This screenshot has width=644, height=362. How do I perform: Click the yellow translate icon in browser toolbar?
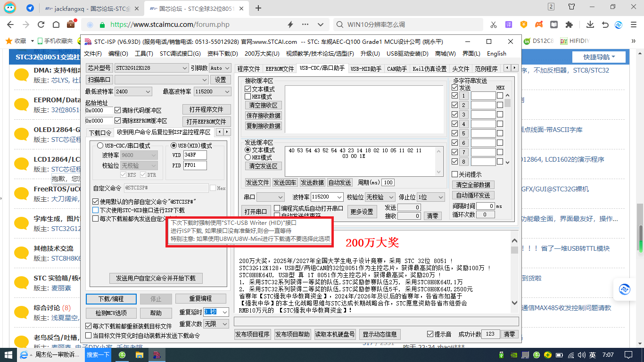click(x=509, y=25)
